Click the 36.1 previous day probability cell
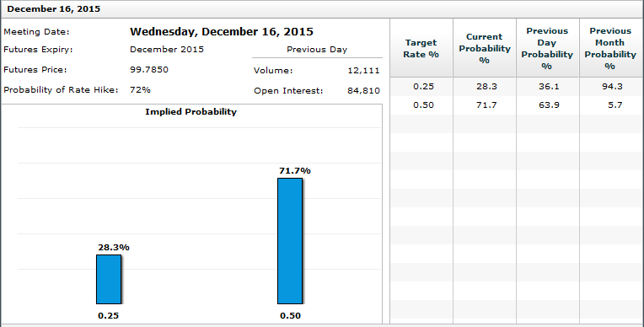The width and height of the screenshot is (644, 327). point(547,87)
